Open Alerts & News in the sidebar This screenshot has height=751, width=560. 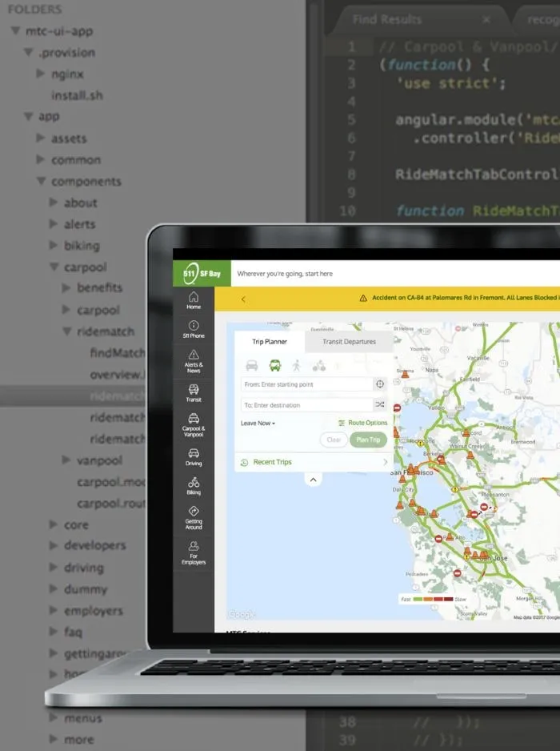tap(194, 361)
